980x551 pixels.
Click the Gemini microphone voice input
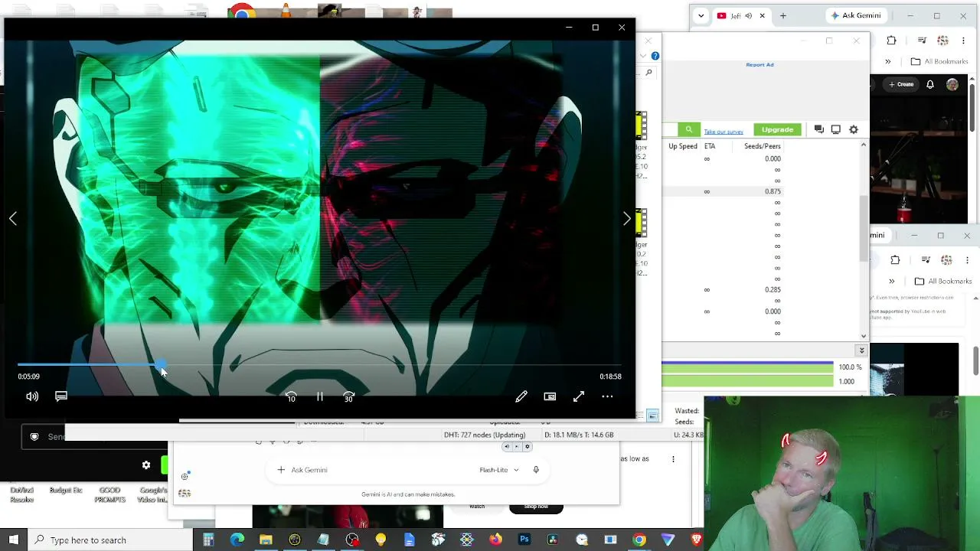tap(536, 470)
